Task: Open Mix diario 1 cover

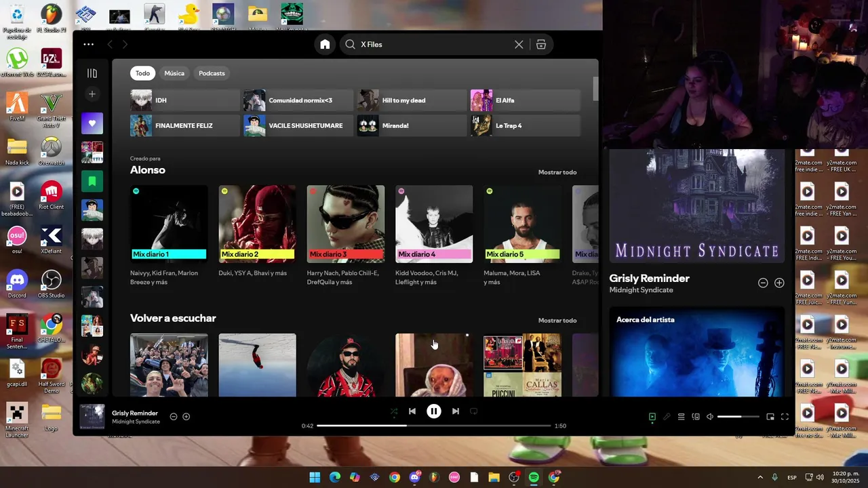Action: [169, 224]
